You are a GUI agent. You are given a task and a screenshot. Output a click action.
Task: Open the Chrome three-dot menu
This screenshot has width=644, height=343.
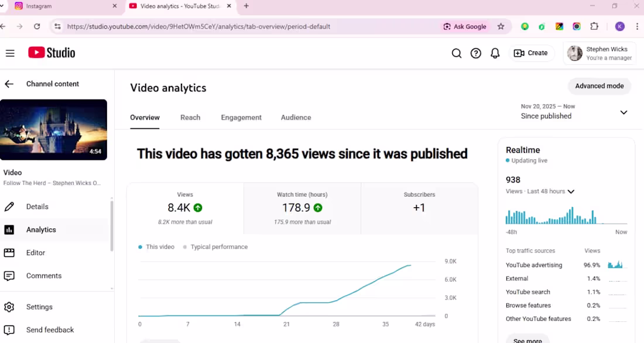click(x=637, y=26)
